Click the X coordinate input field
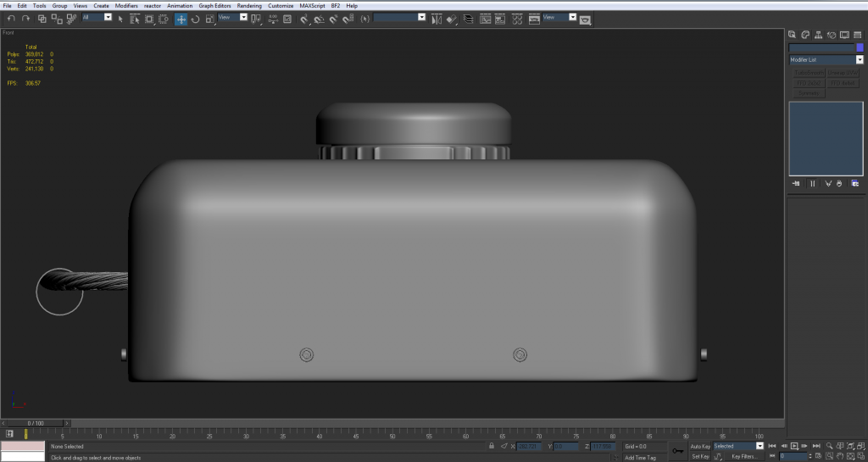 [530, 446]
